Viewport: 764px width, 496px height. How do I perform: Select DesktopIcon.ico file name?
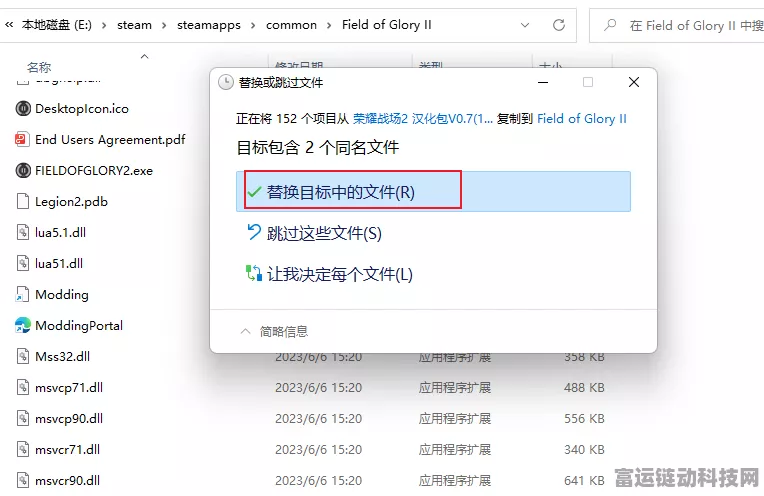(x=82, y=109)
